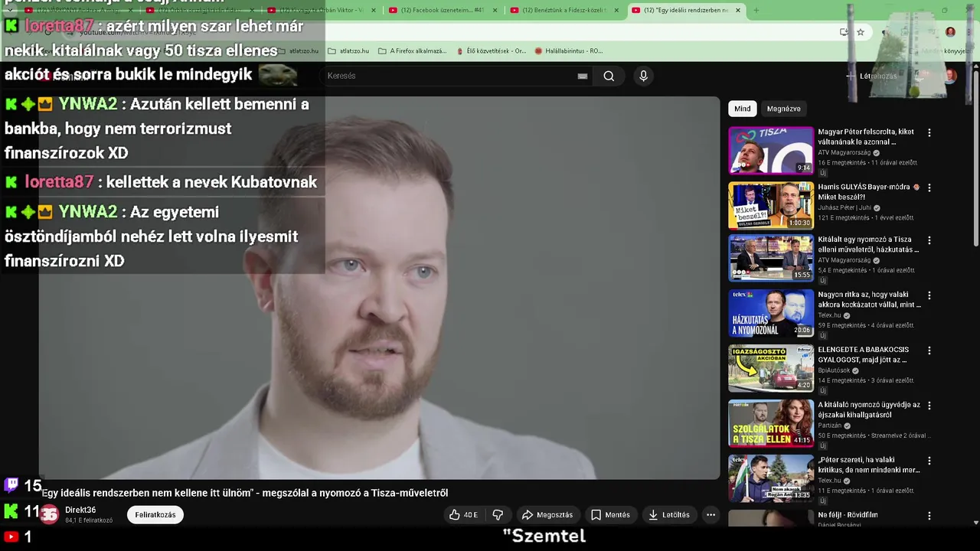
Task: Open options for 'ELENGEDTE A BABAKOCSIS' video
Action: click(929, 350)
